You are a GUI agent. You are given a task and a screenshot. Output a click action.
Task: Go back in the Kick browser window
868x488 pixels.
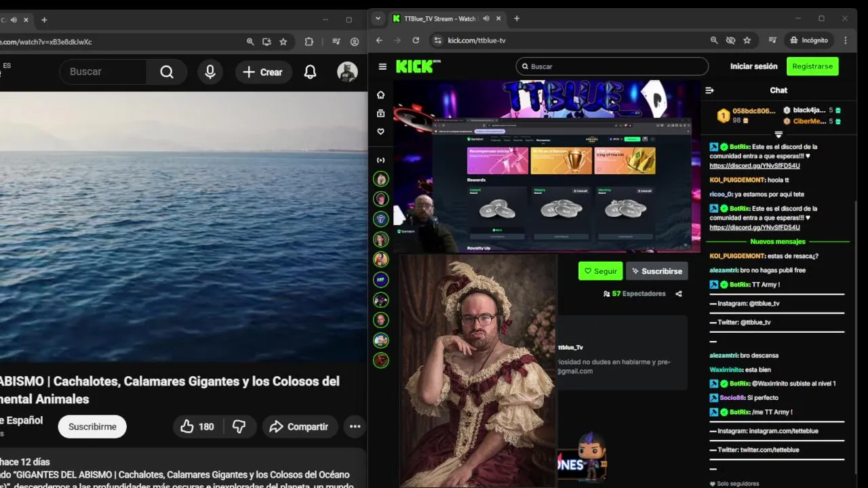point(379,40)
